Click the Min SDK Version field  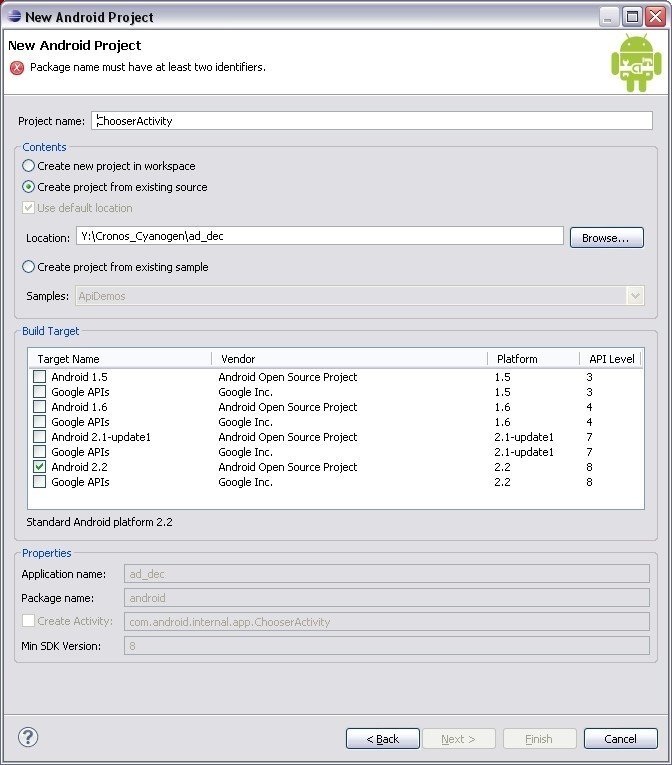387,645
